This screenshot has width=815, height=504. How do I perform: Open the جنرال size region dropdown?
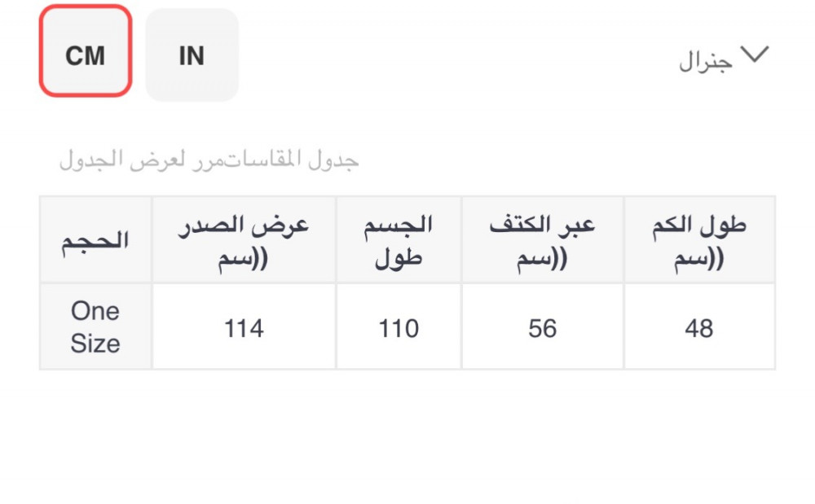(706, 62)
